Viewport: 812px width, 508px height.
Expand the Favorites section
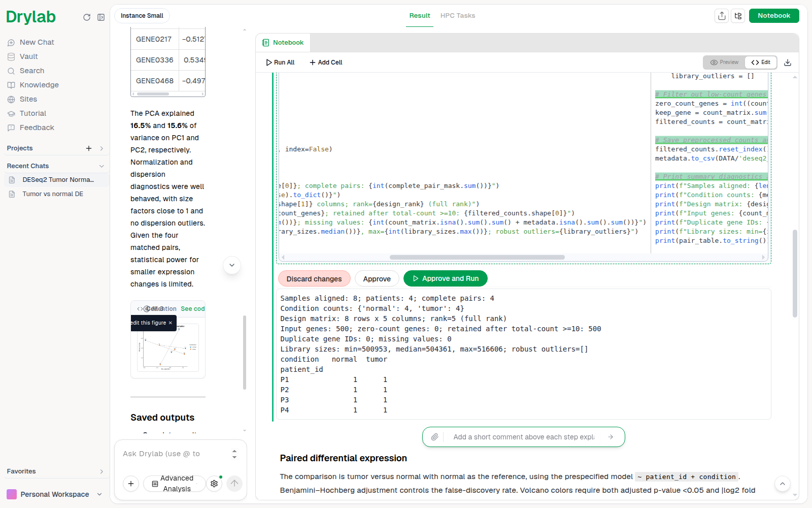[x=101, y=471]
